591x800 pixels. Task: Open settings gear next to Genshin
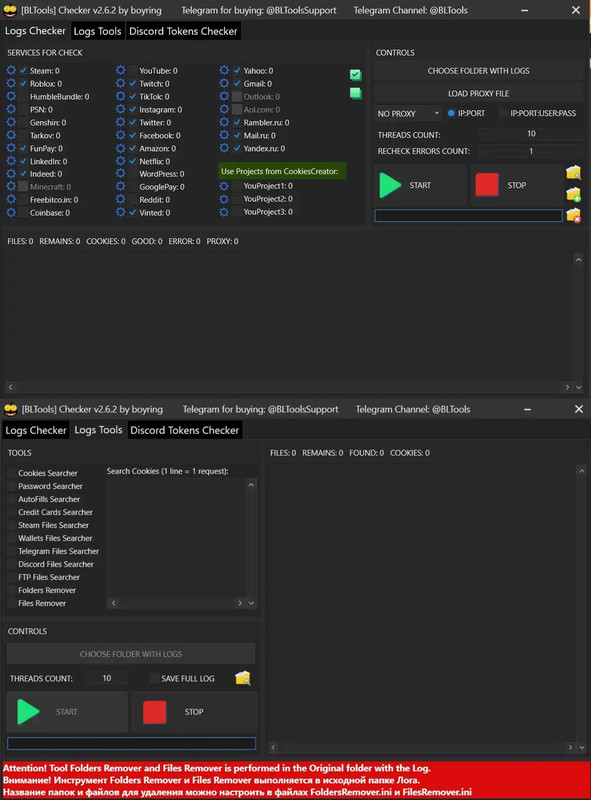pos(11,122)
